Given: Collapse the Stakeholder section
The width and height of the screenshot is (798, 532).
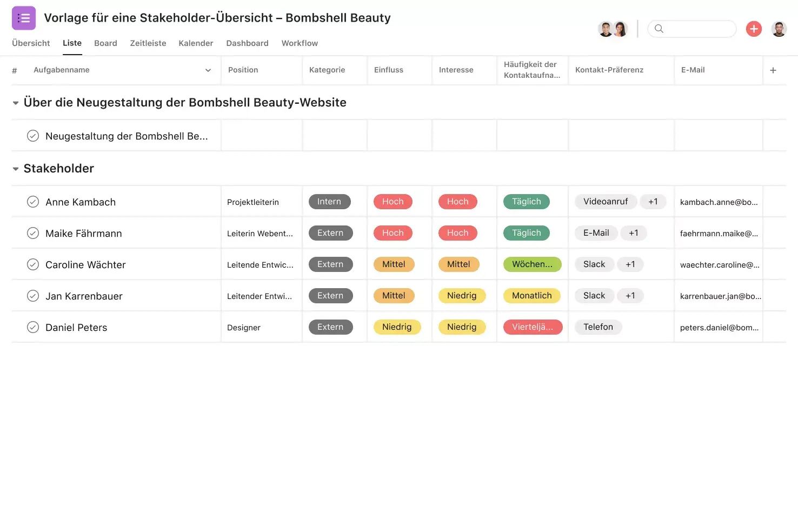Looking at the screenshot, I should (16, 169).
